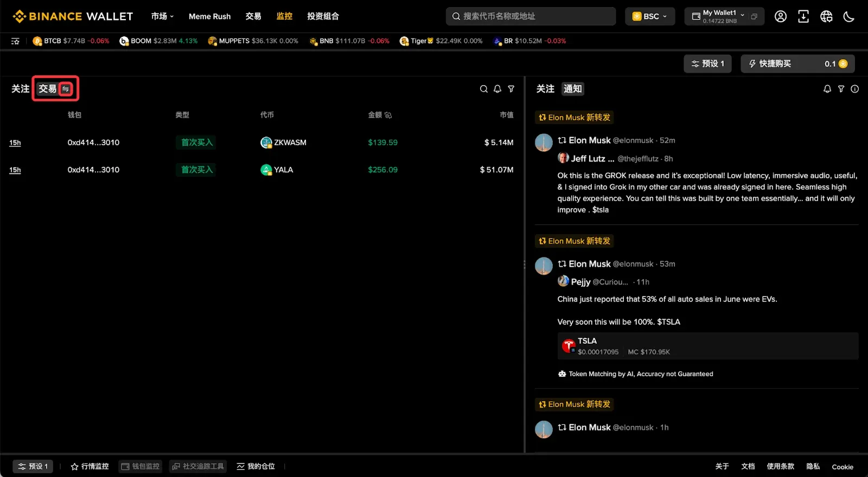Open ticker settings icon left of BTCB
This screenshot has width=868, height=477.
pos(15,41)
